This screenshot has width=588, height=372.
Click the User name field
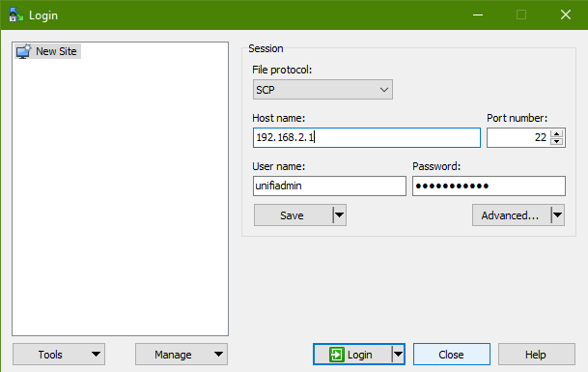click(329, 186)
